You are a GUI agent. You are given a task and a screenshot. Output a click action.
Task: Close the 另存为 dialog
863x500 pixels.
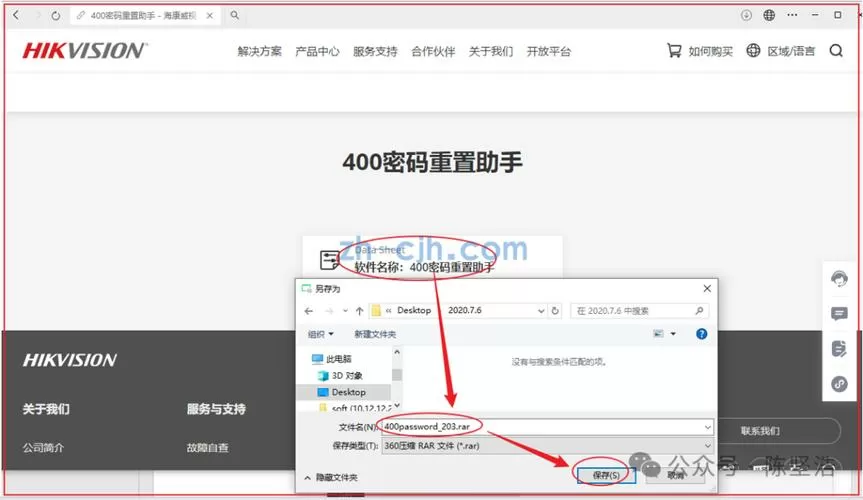tap(707, 289)
